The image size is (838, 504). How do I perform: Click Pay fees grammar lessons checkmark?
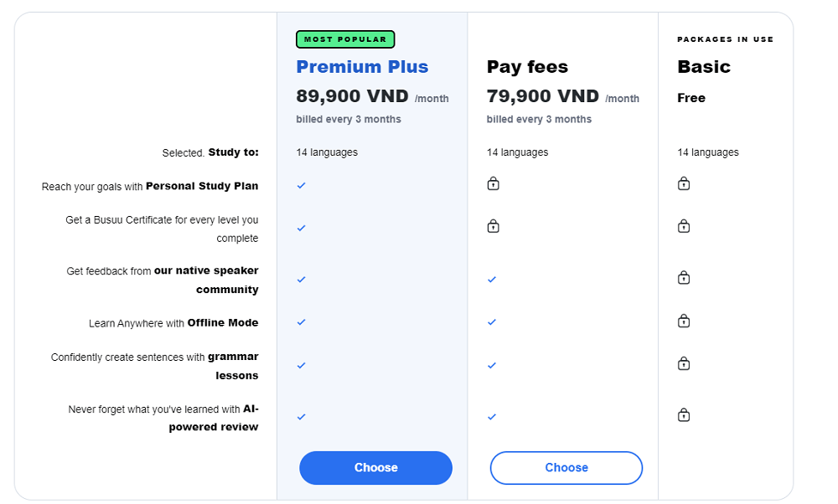pos(492,366)
